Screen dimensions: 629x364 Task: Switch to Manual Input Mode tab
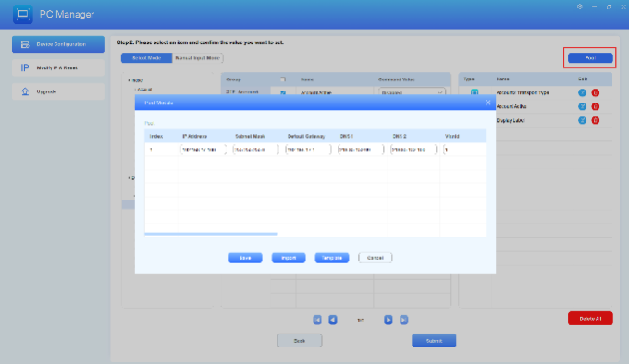(x=198, y=58)
